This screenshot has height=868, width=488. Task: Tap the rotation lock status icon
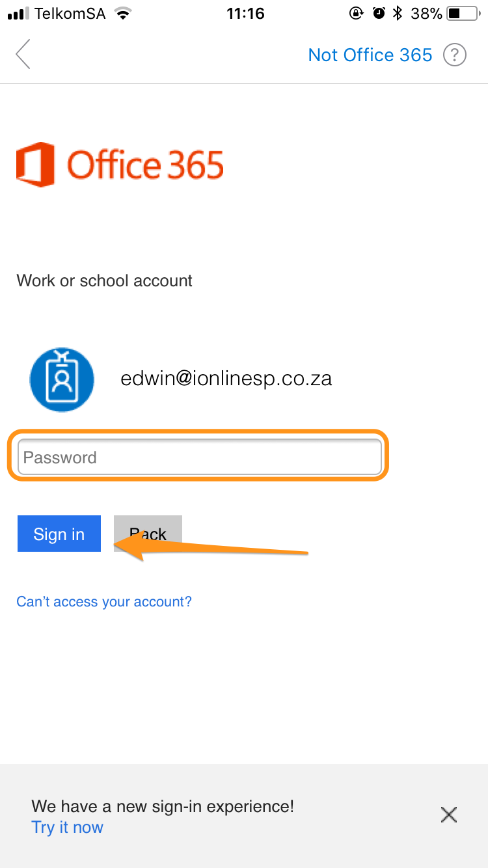point(356,13)
